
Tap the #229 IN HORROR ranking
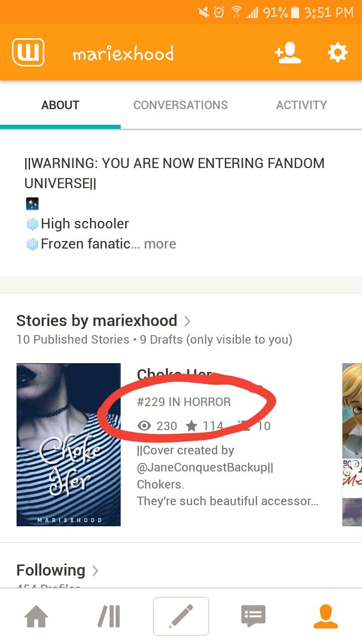click(184, 402)
